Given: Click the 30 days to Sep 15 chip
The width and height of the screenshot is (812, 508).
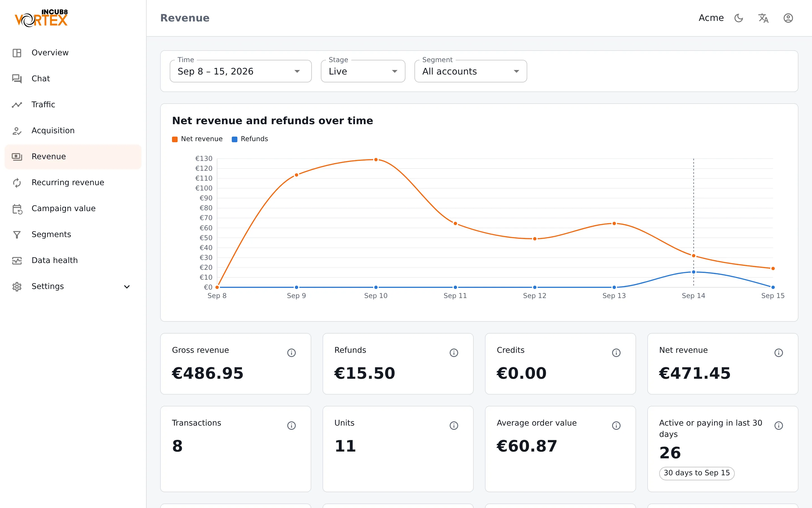Looking at the screenshot, I should (x=697, y=473).
